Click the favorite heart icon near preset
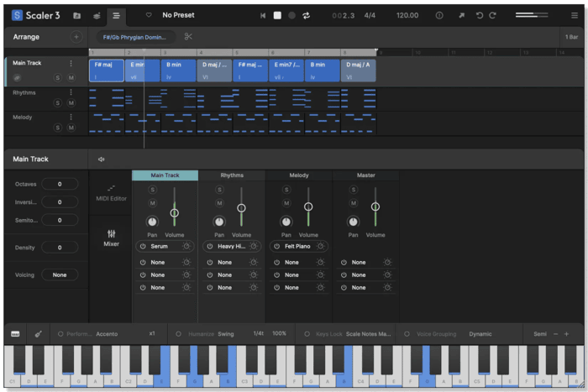Viewport: 588px width, 392px height. tap(149, 15)
